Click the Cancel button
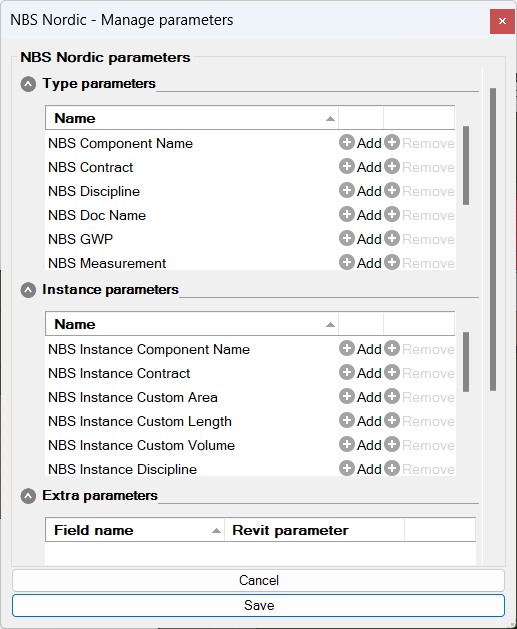517x629 pixels. click(258, 580)
